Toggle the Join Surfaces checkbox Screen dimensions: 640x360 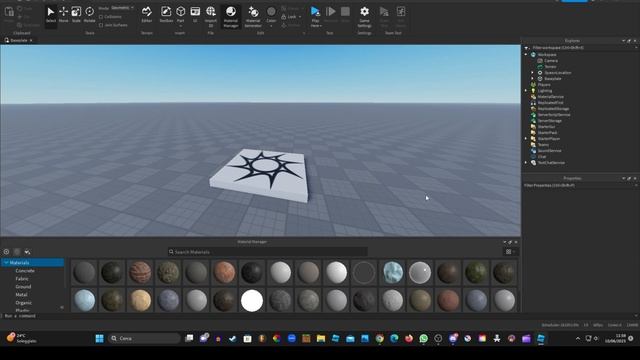(x=101, y=25)
